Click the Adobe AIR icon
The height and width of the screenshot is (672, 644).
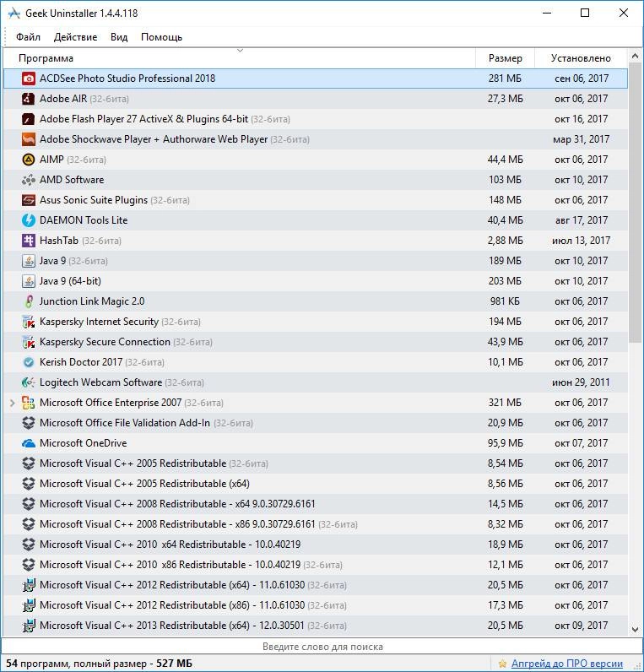point(29,99)
